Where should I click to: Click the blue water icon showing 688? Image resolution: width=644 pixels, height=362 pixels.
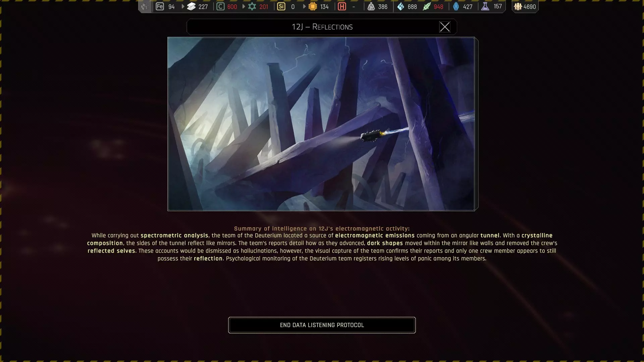400,6
